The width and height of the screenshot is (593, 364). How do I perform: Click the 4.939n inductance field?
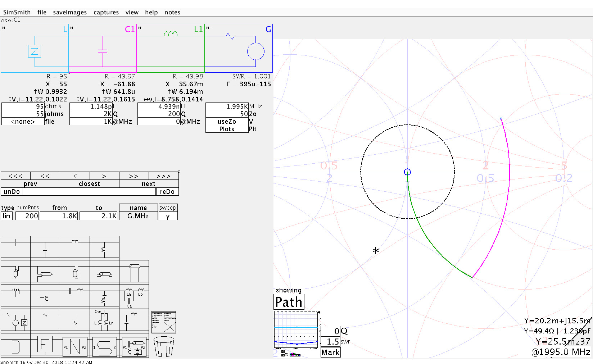(x=159, y=106)
